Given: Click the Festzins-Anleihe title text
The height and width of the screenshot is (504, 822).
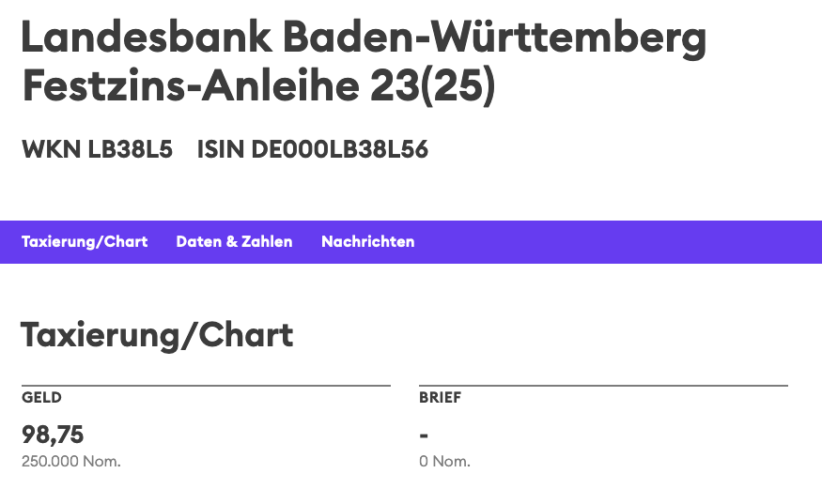Looking at the screenshot, I should click(x=189, y=87).
